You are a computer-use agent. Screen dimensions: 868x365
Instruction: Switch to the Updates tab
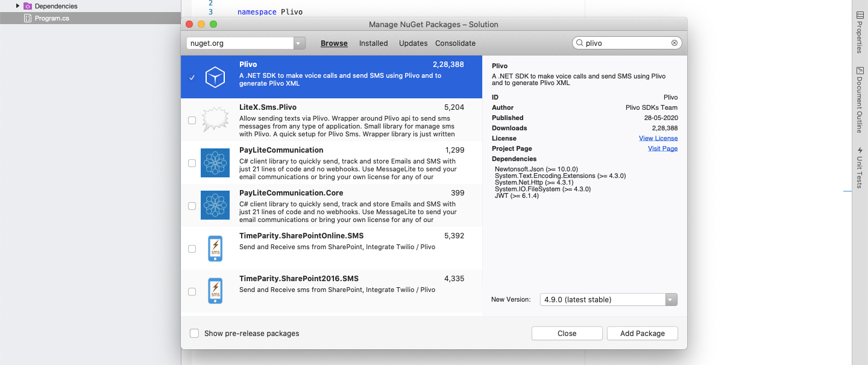[x=413, y=43]
